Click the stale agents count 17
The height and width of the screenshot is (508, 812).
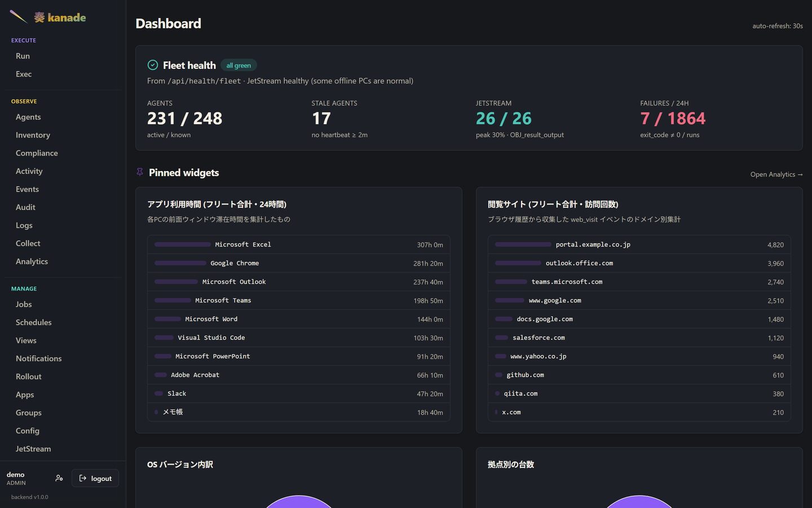[x=321, y=119]
